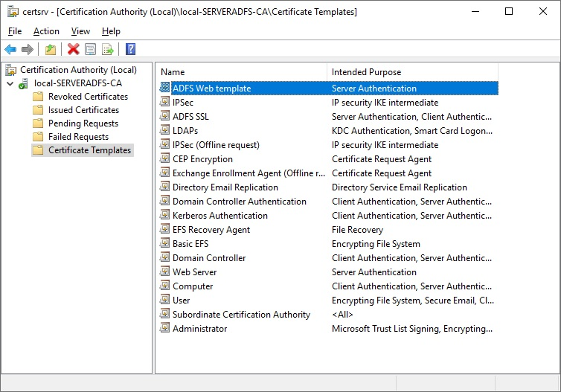The image size is (561, 392).
Task: Open the View menu
Action: coord(80,31)
